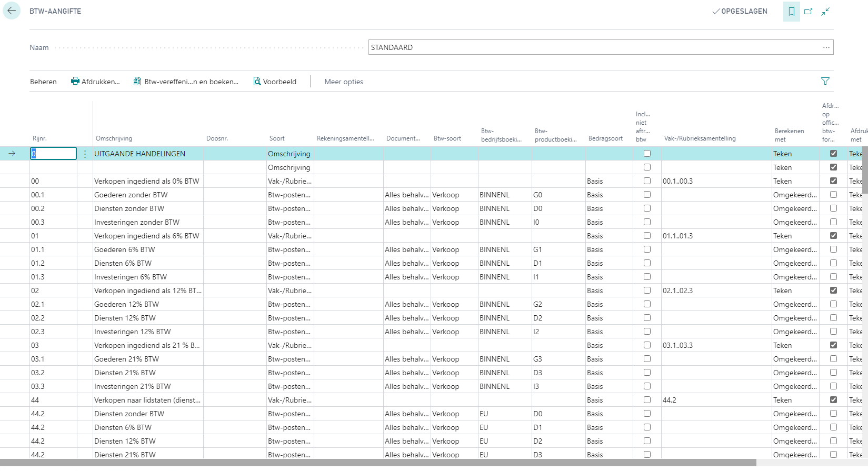The width and height of the screenshot is (868, 471).
Task: Select 'Verkopen naar lidstaten' row 44
Action: tap(148, 400)
